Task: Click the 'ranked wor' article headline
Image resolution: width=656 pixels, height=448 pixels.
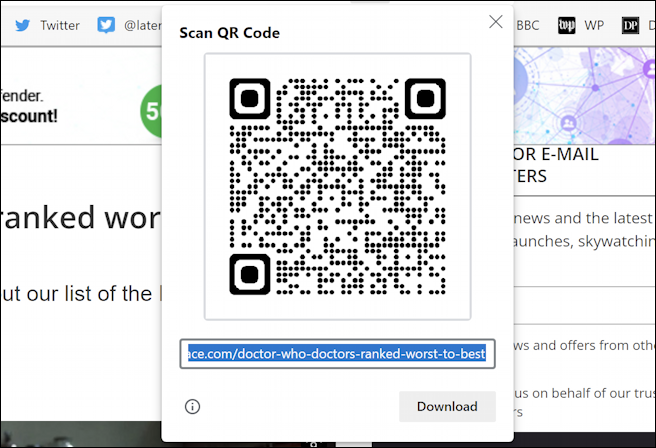Action: (80, 218)
